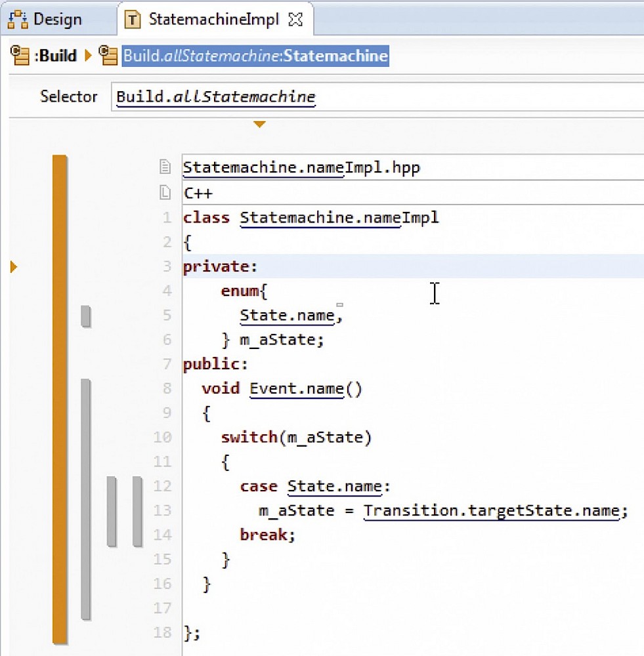Screen dimensions: 644x656
Task: Click the Design tab icon
Action: [18, 20]
